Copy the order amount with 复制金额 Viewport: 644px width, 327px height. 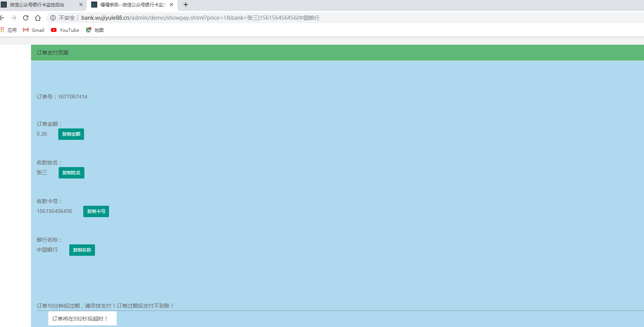click(71, 134)
